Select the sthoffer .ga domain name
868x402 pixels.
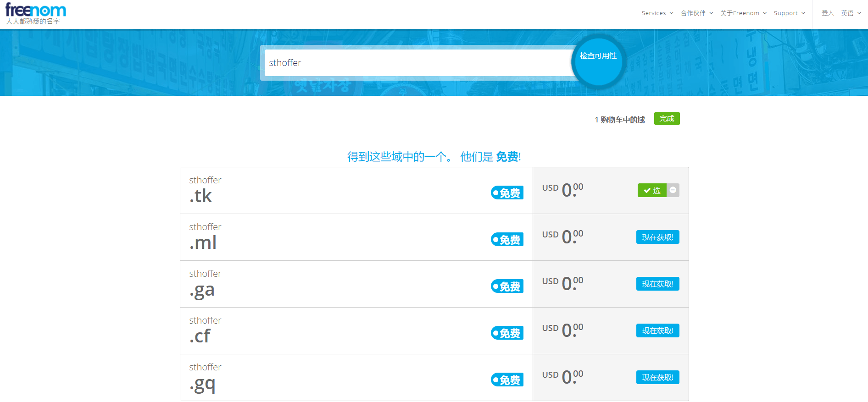click(205, 284)
